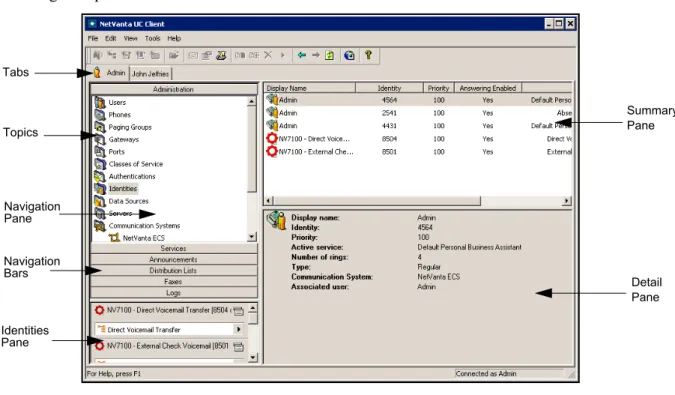Click summary pane scroll left arrow
This screenshot has width=675, height=395.
click(269, 201)
